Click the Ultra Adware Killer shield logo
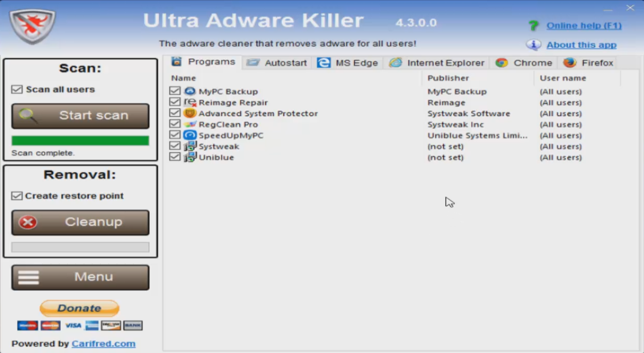This screenshot has height=353, width=644. [32, 26]
